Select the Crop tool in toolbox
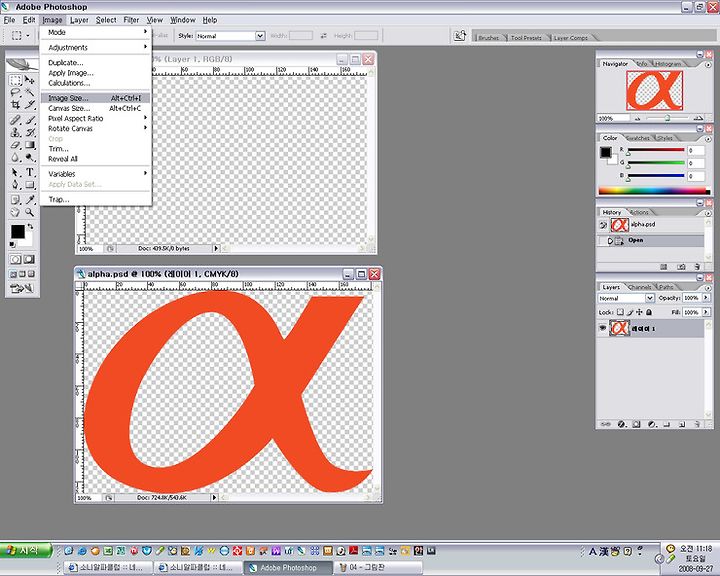This screenshot has height=576, width=720. 15,104
